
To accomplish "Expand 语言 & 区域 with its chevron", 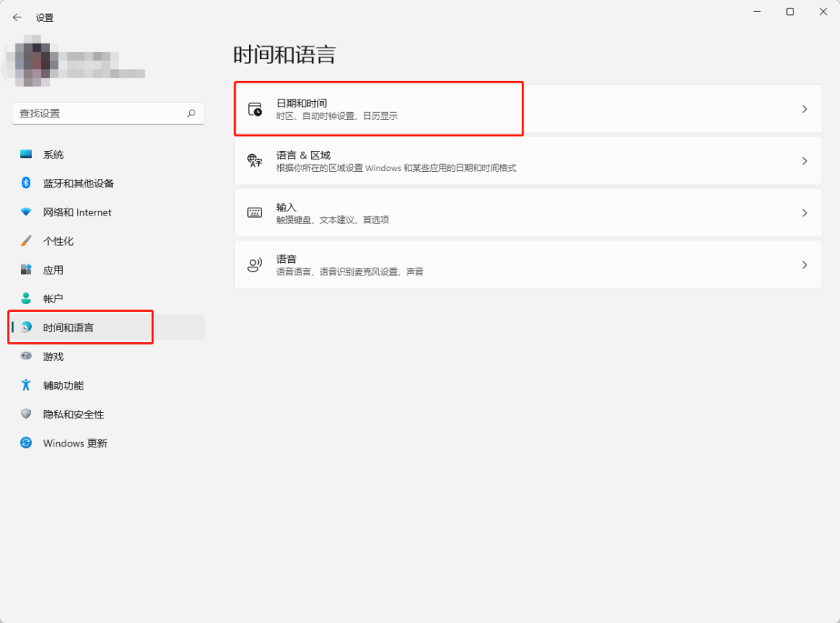I will pos(805,161).
